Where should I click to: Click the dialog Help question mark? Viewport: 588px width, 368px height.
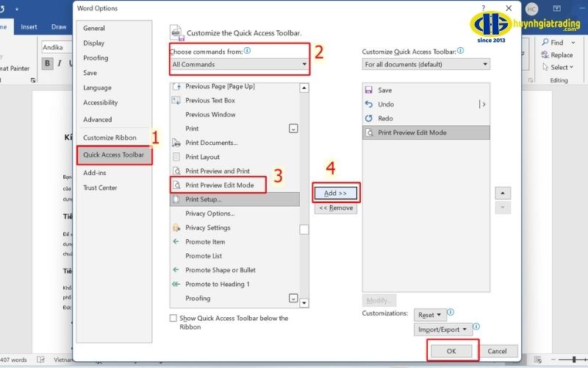484,8
